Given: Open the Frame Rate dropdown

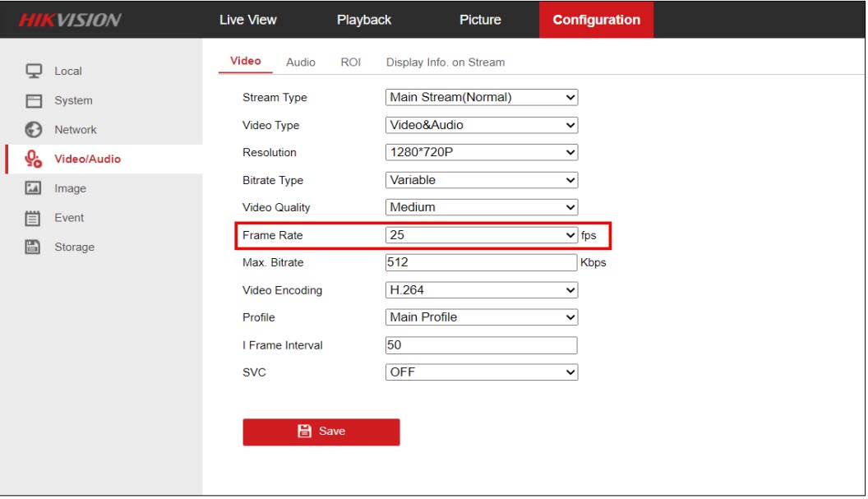Looking at the screenshot, I should point(481,235).
